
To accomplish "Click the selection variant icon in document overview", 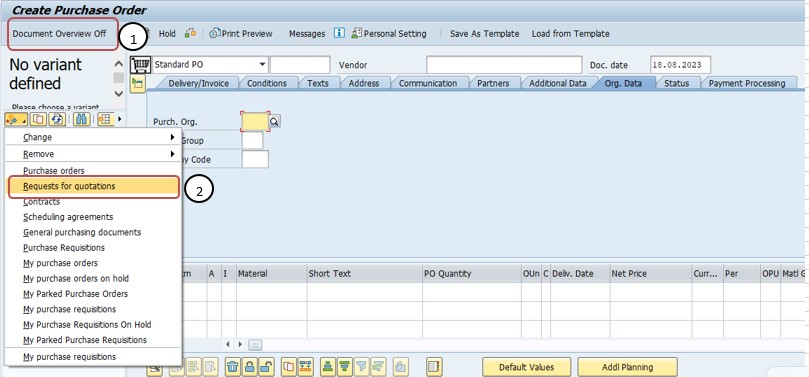I will pos(15,120).
